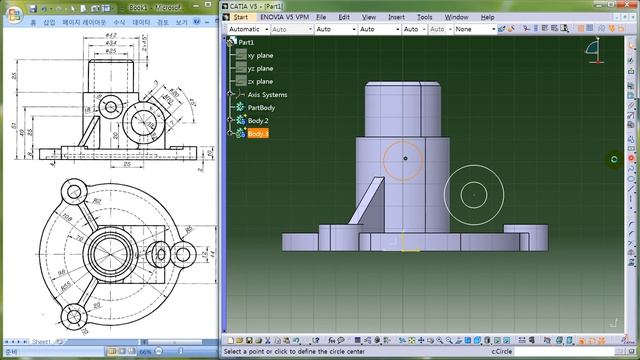Open the None layer dropdown
This screenshot has width=640, height=360.
coord(475,29)
